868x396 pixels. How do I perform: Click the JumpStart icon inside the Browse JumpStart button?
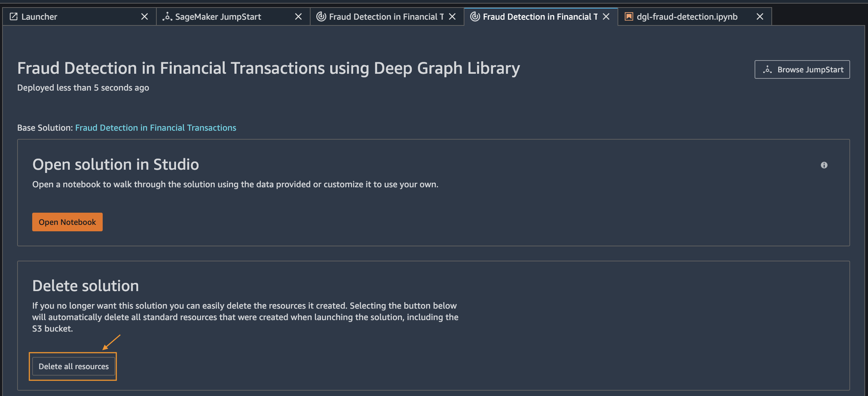pos(767,69)
